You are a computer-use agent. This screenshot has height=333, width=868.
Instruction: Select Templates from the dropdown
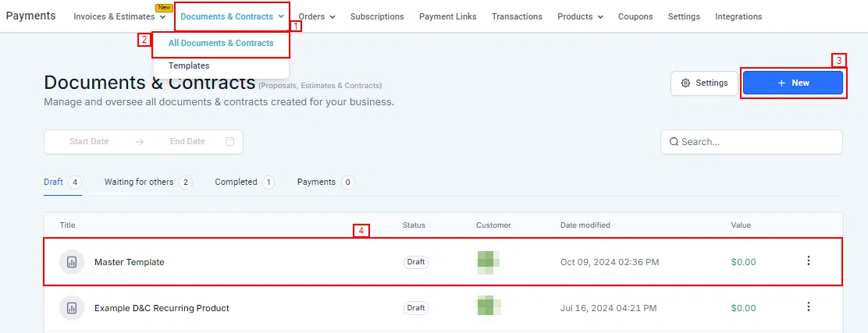tap(189, 66)
